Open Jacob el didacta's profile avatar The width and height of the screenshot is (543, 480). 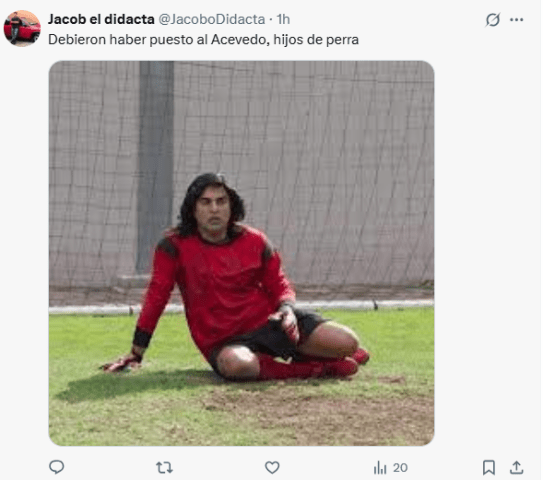coord(22,28)
